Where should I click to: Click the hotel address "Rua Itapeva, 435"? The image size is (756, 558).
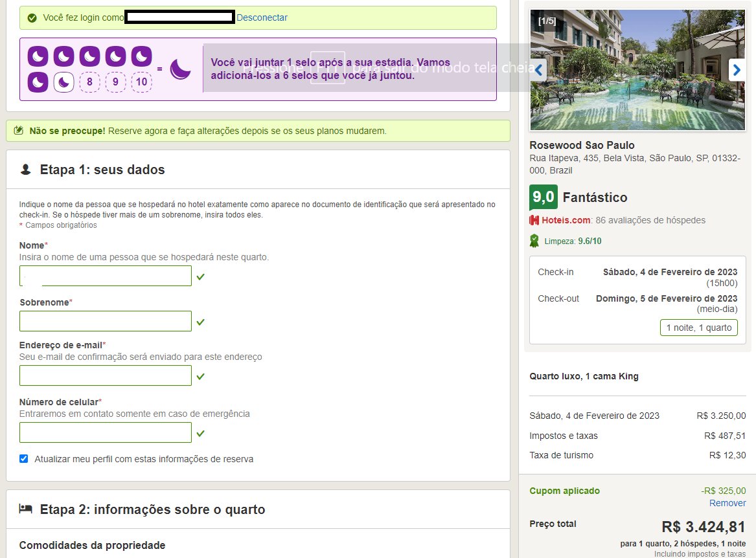(635, 164)
